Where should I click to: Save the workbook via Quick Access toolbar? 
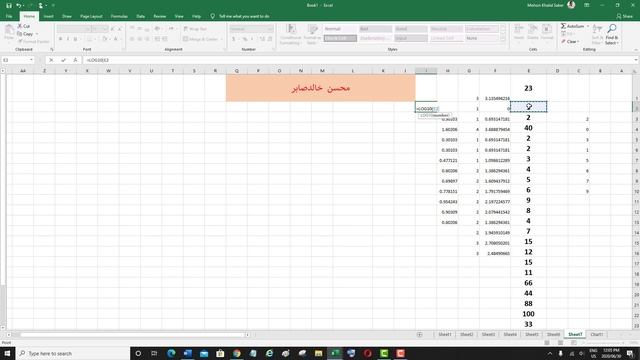tap(9, 5)
